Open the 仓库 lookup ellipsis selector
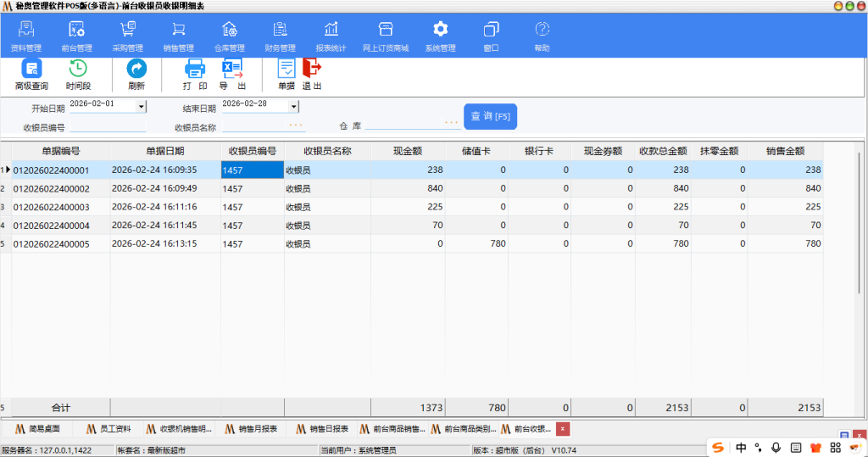The width and height of the screenshot is (868, 457). coord(451,124)
